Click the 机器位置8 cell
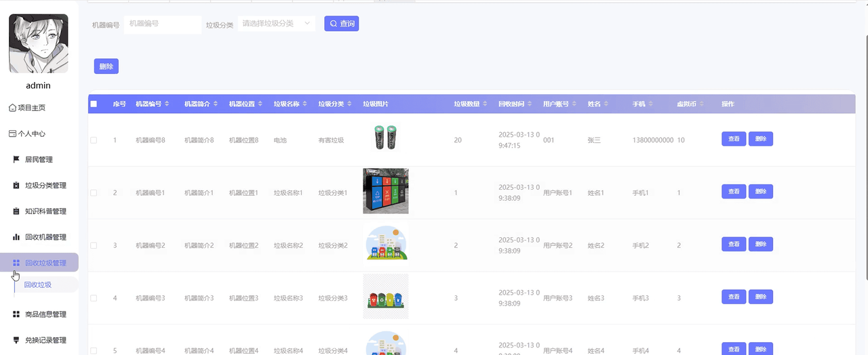Screen dimensions: 868x355 point(244,140)
